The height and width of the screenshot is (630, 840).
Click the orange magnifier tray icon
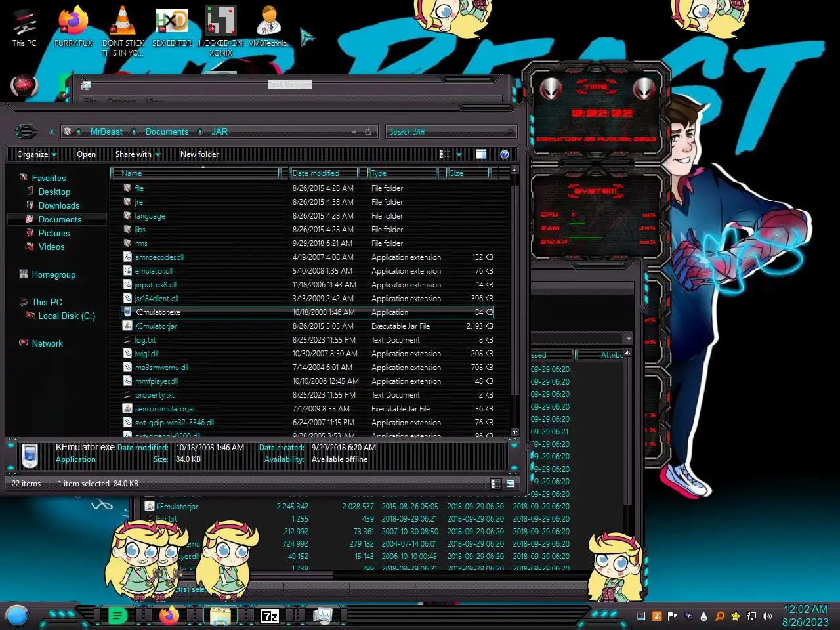(x=720, y=616)
